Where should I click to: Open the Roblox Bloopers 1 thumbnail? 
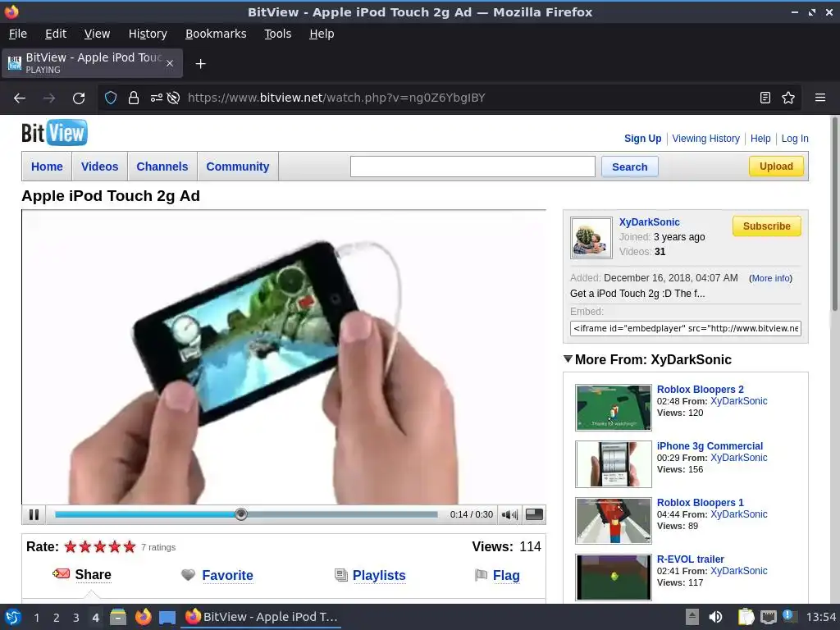click(614, 520)
